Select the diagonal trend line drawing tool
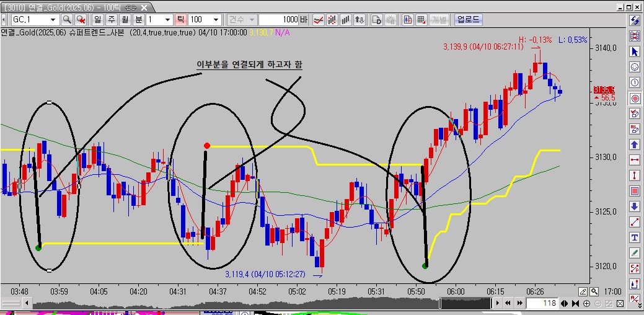The width and height of the screenshot is (644, 315). pos(634,222)
